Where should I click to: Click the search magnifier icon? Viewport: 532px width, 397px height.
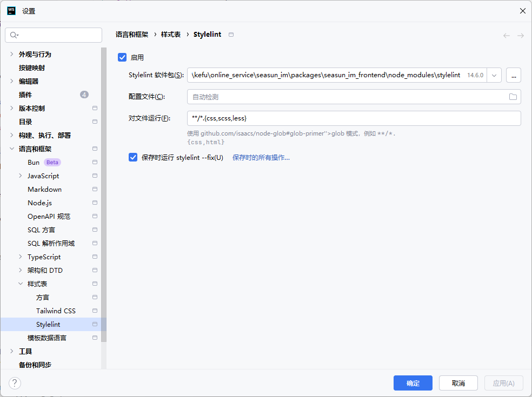pyautogui.click(x=15, y=35)
